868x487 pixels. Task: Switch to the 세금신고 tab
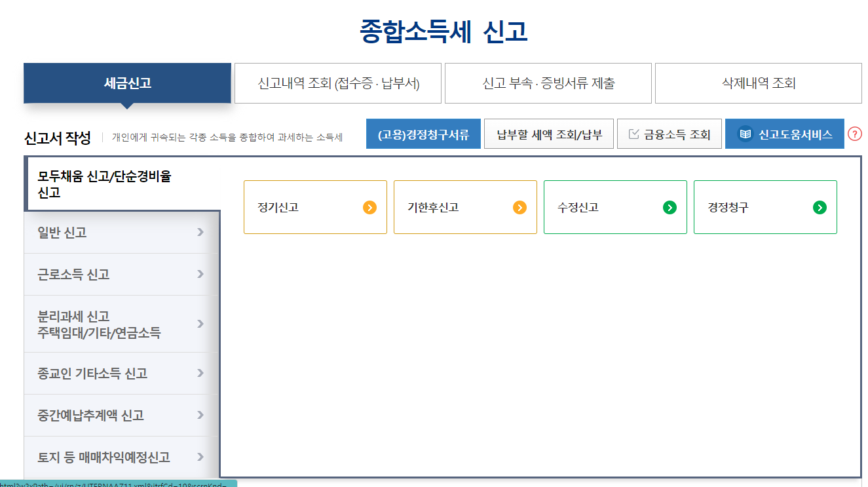tap(127, 83)
